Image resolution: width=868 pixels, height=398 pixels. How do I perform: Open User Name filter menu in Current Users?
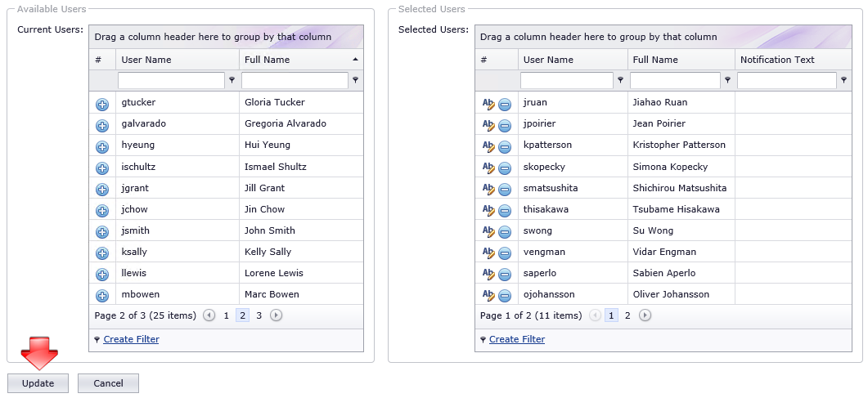pos(232,80)
